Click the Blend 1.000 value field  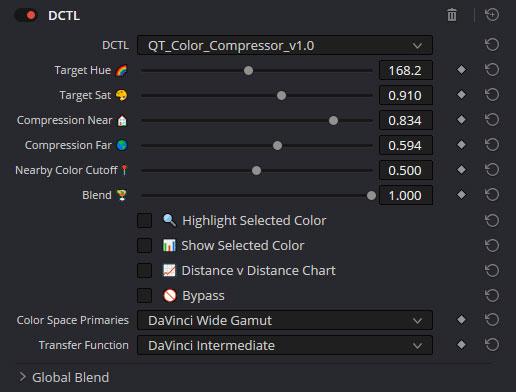[x=406, y=195]
